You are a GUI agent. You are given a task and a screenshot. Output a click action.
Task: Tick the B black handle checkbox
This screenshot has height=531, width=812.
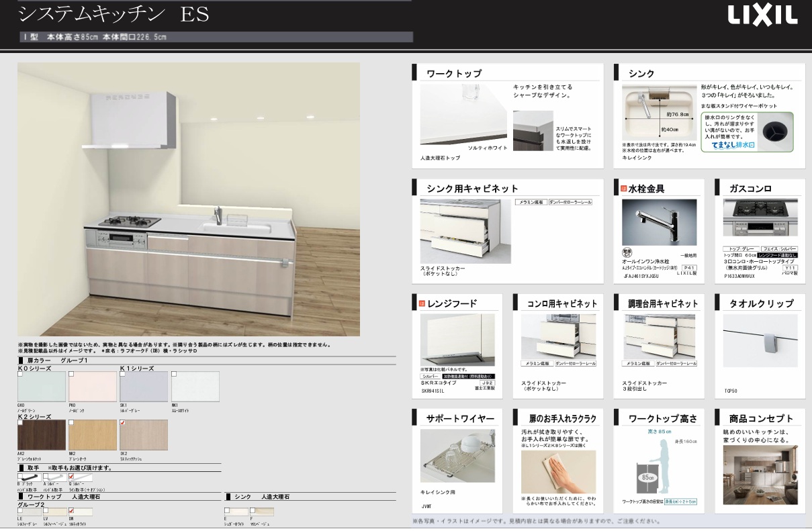(21, 477)
